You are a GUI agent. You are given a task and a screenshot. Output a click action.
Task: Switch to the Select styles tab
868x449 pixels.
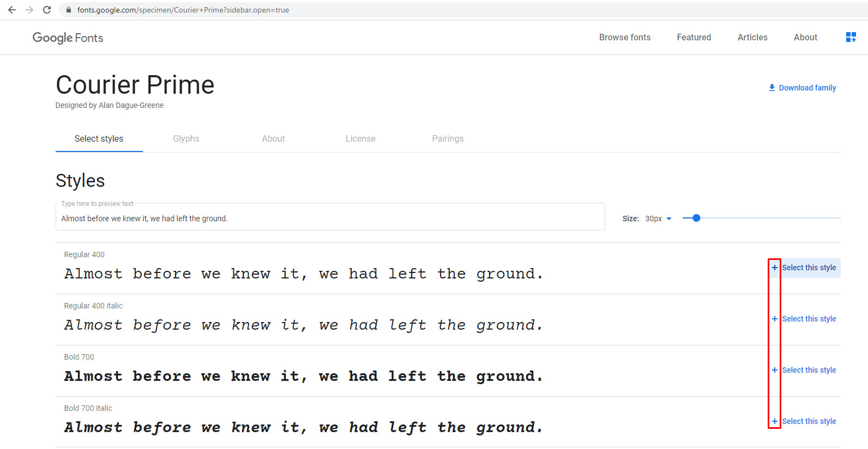[99, 139]
